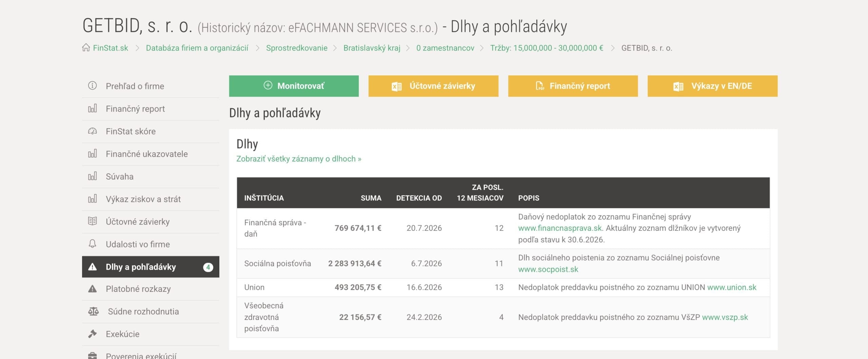Click the 493 205,75 € amount

coord(358,287)
